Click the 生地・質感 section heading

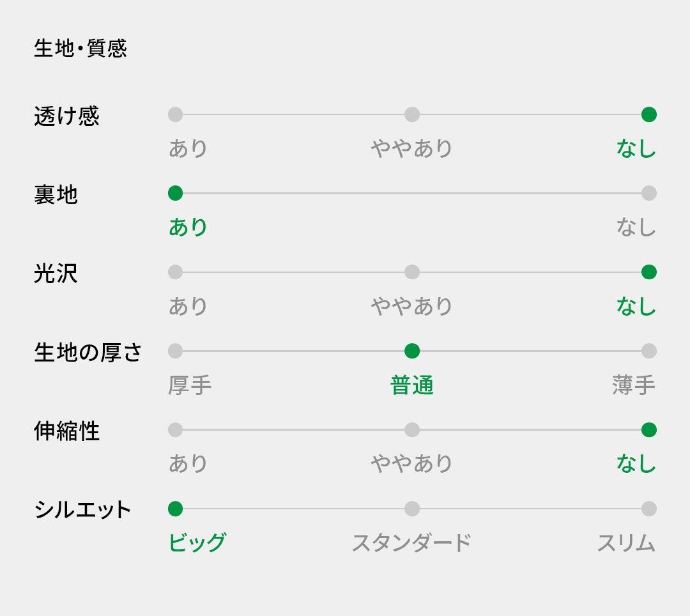[x=80, y=49]
